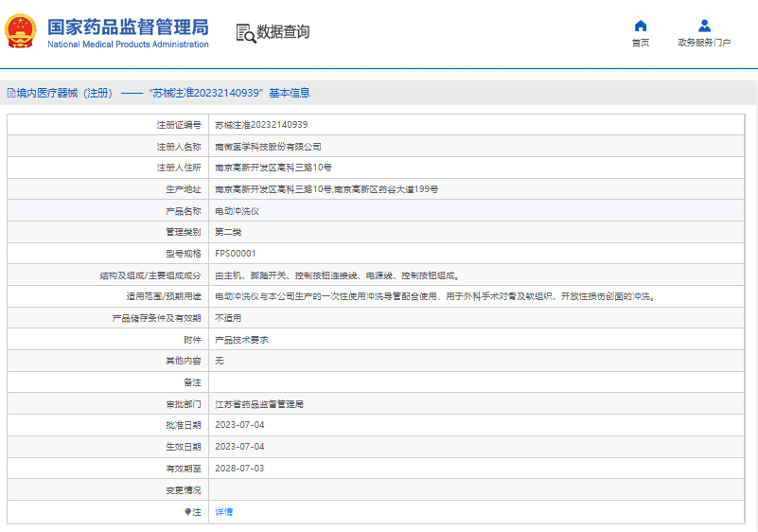
Task: Click the registrant name 南微医学科技股份有限公司
Action: [268, 147]
